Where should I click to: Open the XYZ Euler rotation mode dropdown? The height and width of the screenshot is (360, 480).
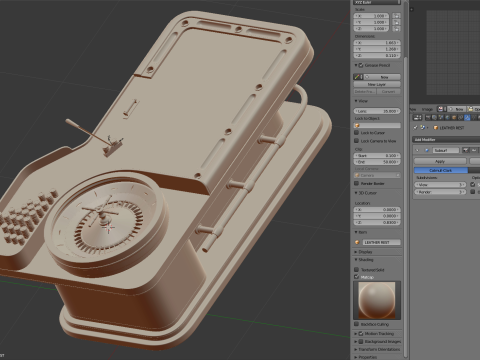(x=377, y=2)
